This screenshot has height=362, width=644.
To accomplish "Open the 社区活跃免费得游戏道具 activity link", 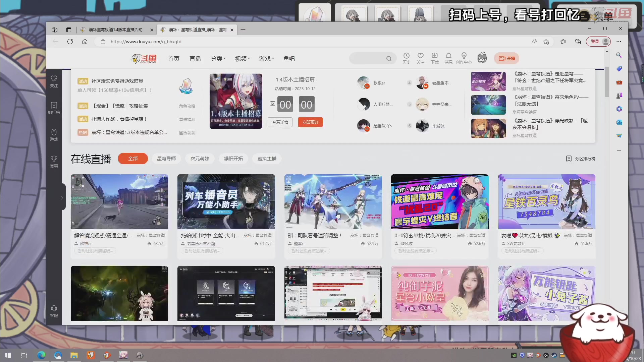I will [117, 81].
